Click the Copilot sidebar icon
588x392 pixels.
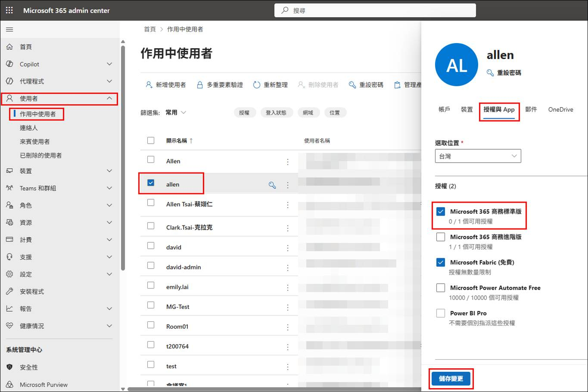(x=9, y=64)
